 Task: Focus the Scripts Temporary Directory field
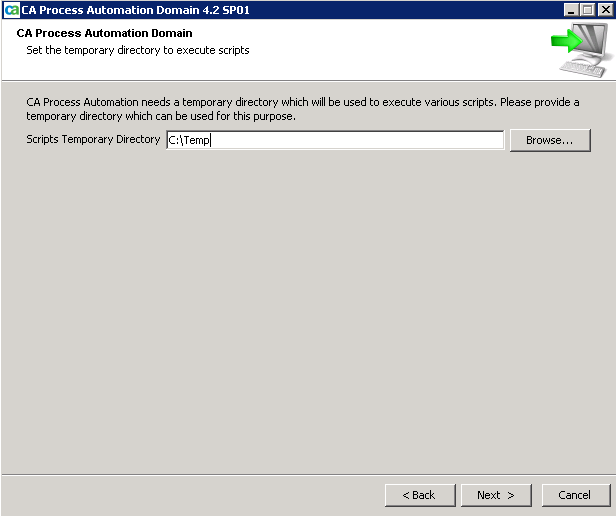click(x=335, y=140)
